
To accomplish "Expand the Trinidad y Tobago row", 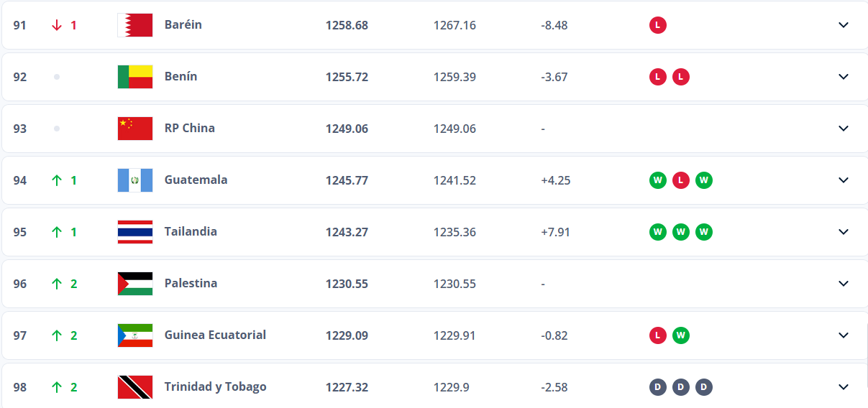I will coord(844,387).
